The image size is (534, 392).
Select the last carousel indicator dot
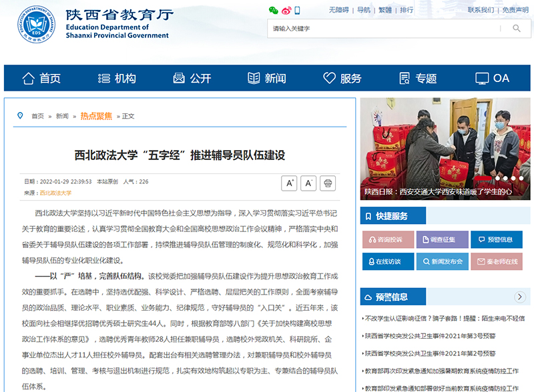(521, 179)
